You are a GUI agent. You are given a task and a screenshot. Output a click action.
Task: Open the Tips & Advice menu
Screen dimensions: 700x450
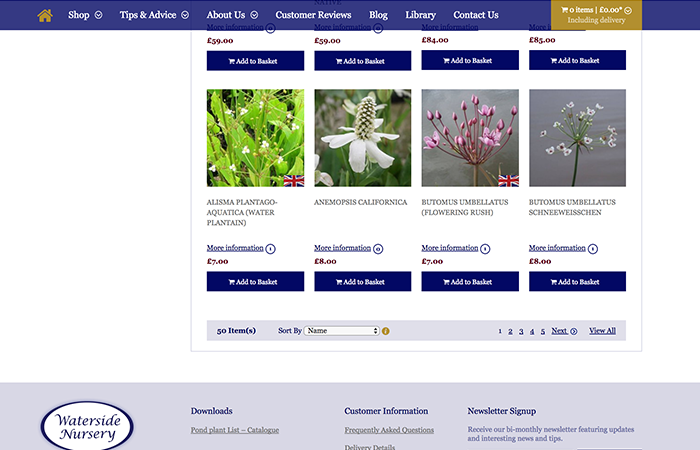(148, 15)
